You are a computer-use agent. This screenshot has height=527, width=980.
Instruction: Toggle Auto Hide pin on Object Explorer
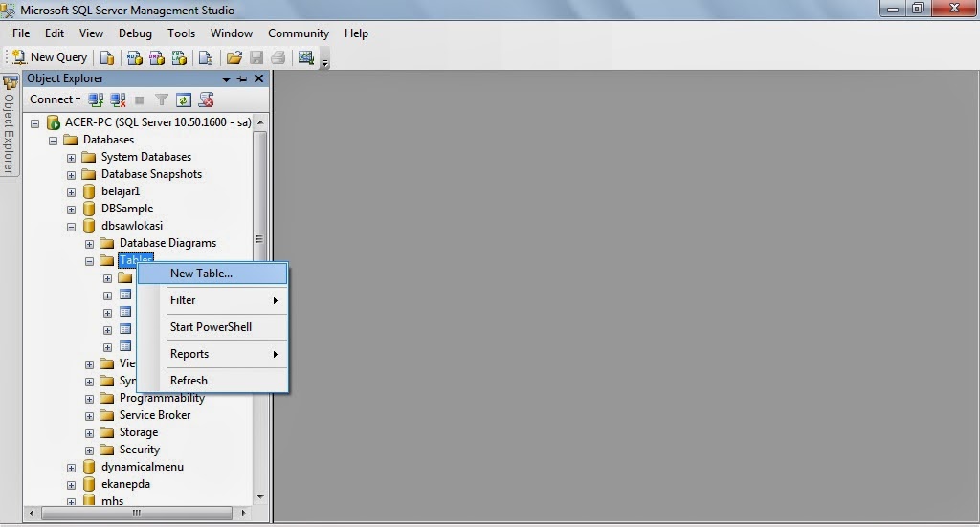242,78
